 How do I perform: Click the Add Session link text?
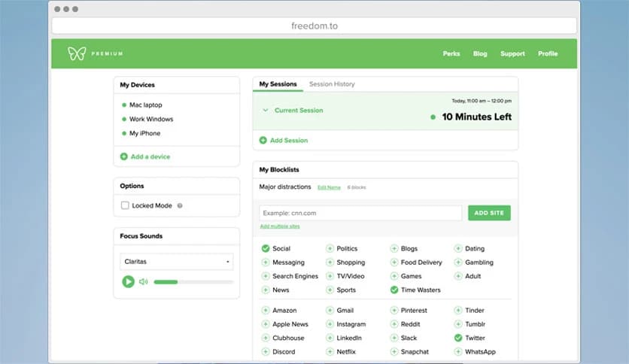click(289, 141)
